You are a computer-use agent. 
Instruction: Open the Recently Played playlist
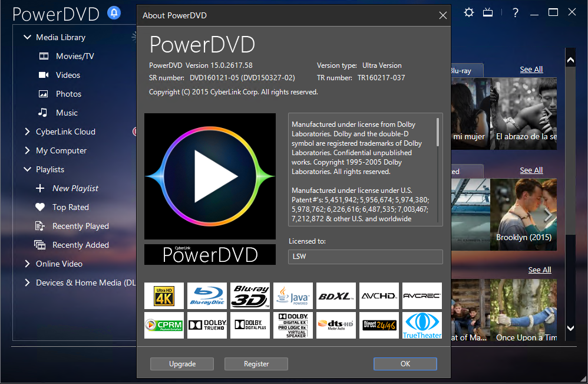tap(81, 226)
